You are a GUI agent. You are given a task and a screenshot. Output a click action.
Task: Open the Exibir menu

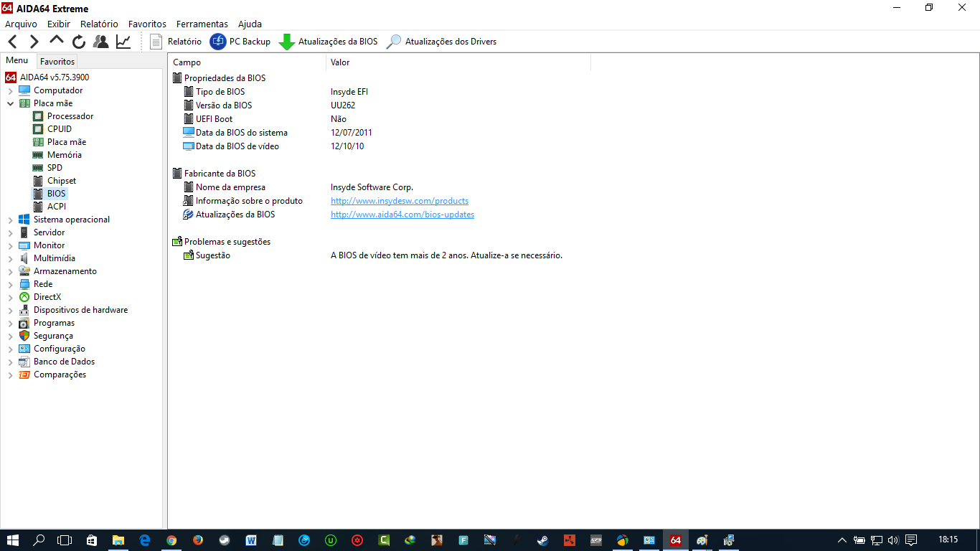[59, 24]
